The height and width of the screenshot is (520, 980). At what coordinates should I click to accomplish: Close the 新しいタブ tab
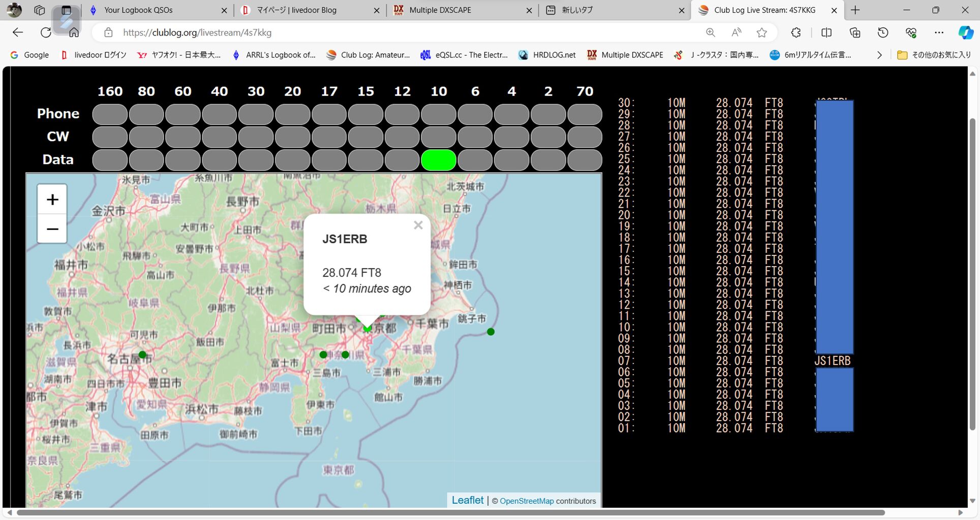tap(682, 10)
